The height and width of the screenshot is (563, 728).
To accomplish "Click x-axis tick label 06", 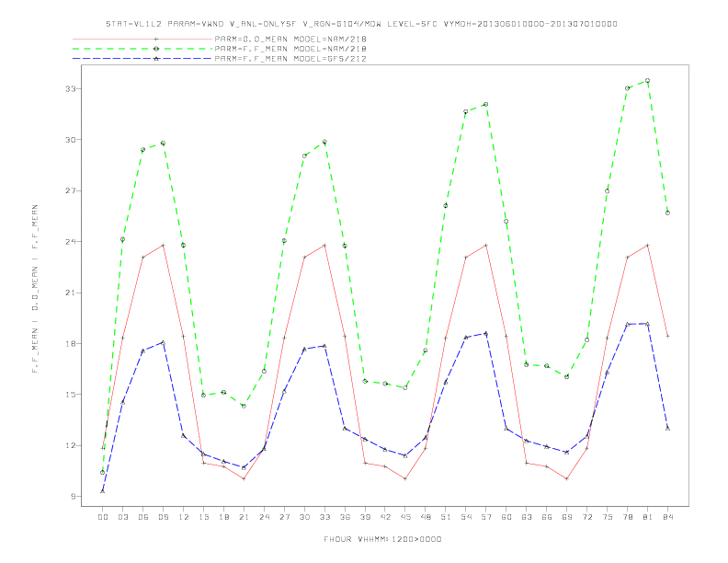I will 143,517.
